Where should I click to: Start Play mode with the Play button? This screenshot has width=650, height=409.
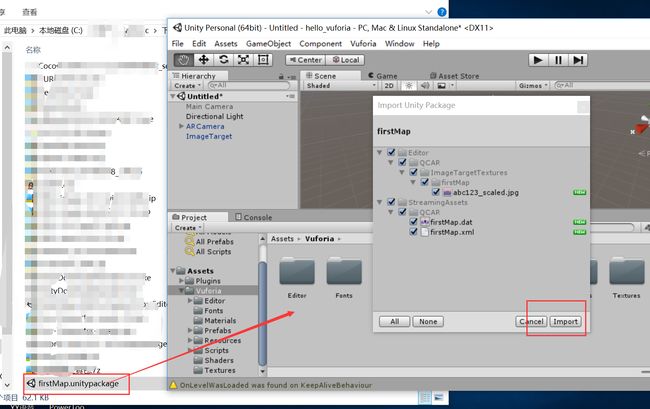coord(538,60)
